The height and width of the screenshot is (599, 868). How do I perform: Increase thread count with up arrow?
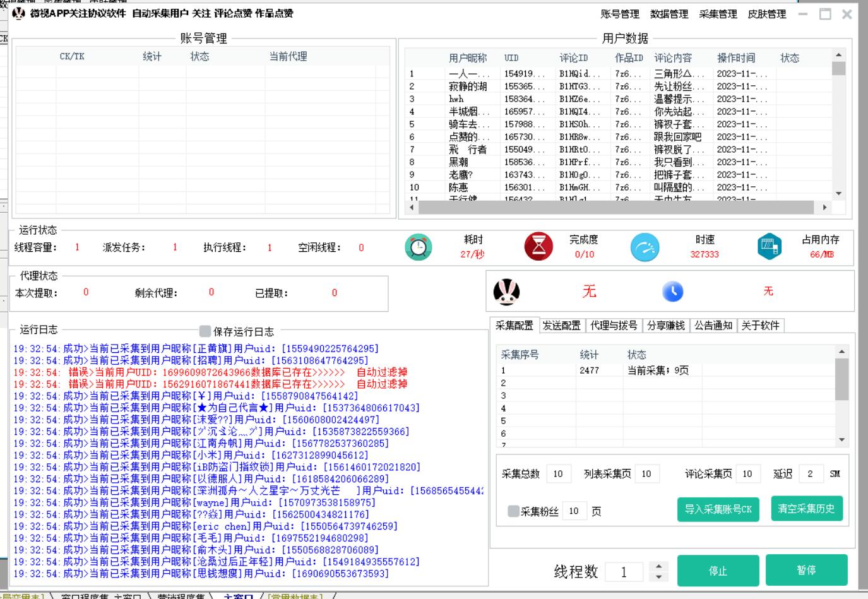click(x=658, y=566)
